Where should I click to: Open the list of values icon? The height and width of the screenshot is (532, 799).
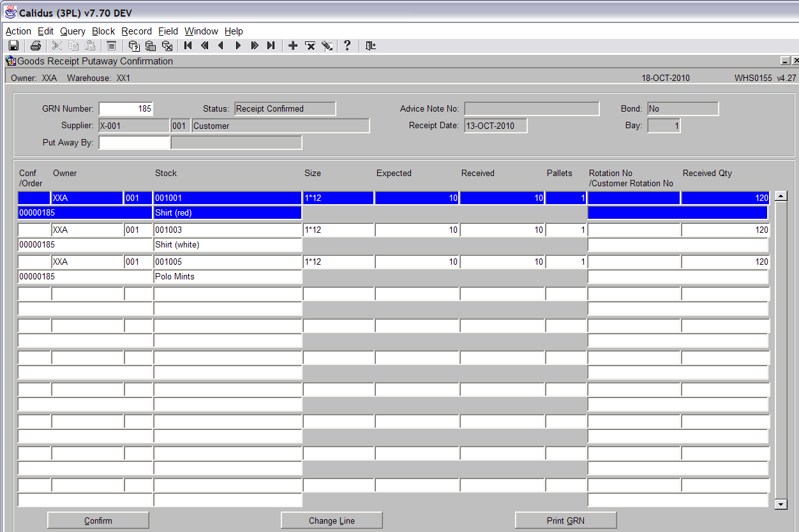[112, 45]
